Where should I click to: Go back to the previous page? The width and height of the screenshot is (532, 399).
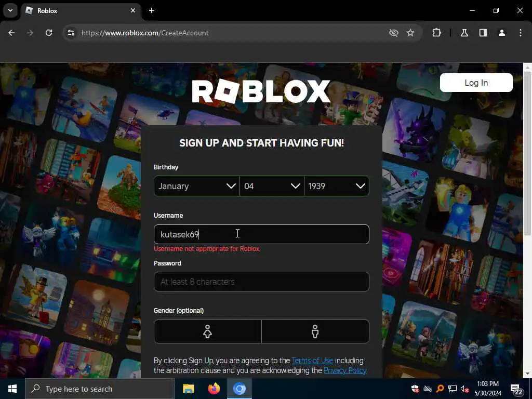pyautogui.click(x=11, y=33)
